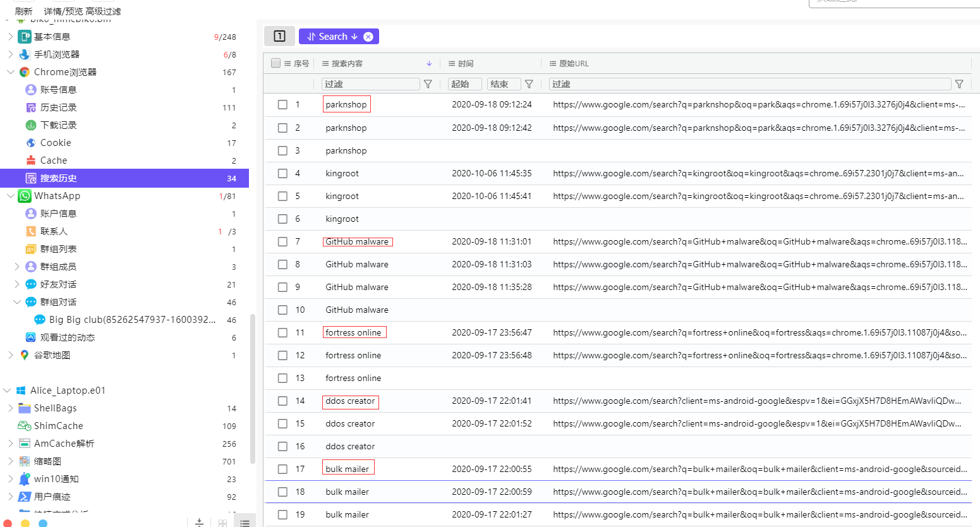Open 历史记录 item icon
Screen dimensions: 980x527
click(x=31, y=107)
